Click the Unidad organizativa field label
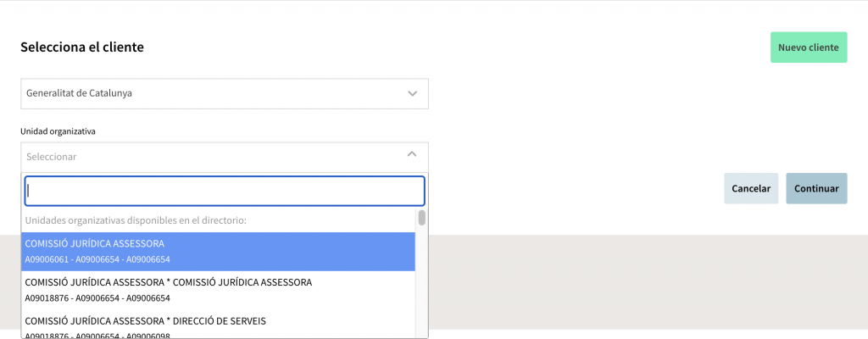This screenshot has height=339, width=868. [x=58, y=131]
